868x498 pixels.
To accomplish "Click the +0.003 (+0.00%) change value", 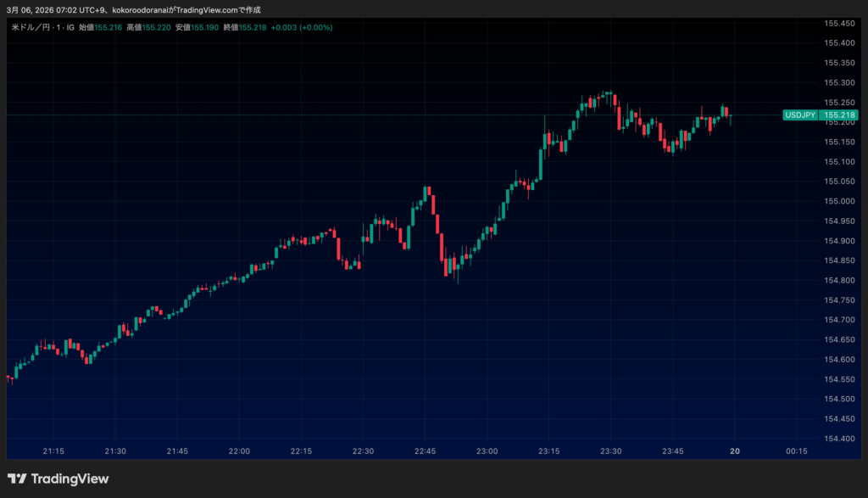I will [303, 27].
